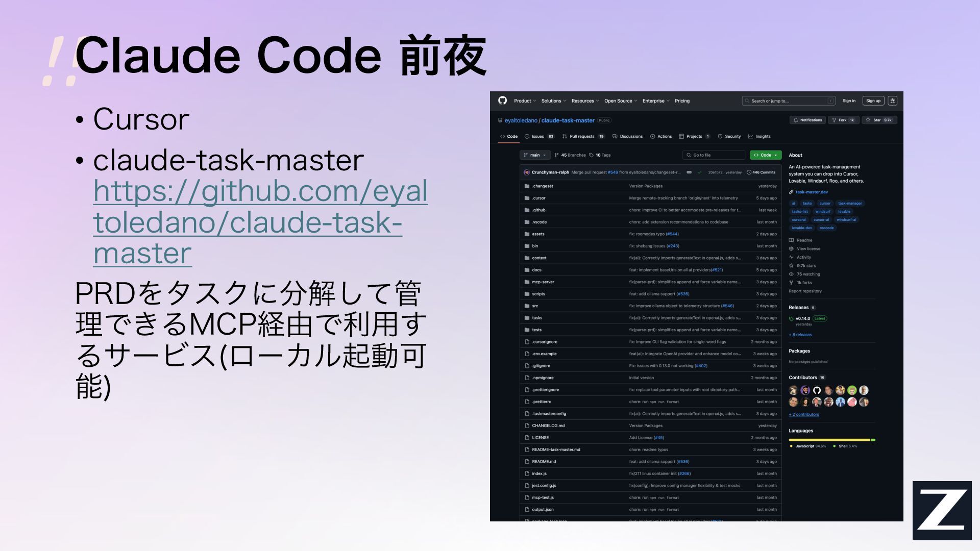Open the src folder
This screenshot has height=551, width=980.
(535, 306)
